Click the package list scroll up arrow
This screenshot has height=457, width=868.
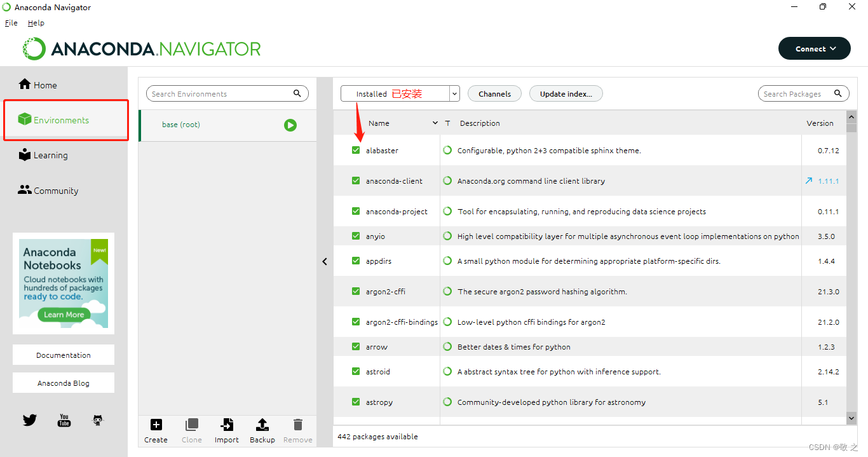pos(851,117)
